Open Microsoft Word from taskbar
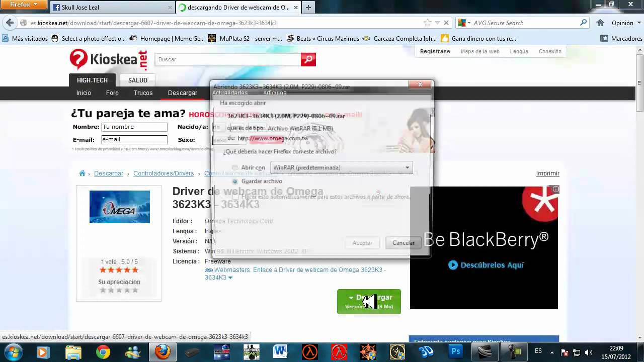644x362 pixels. pos(280,352)
